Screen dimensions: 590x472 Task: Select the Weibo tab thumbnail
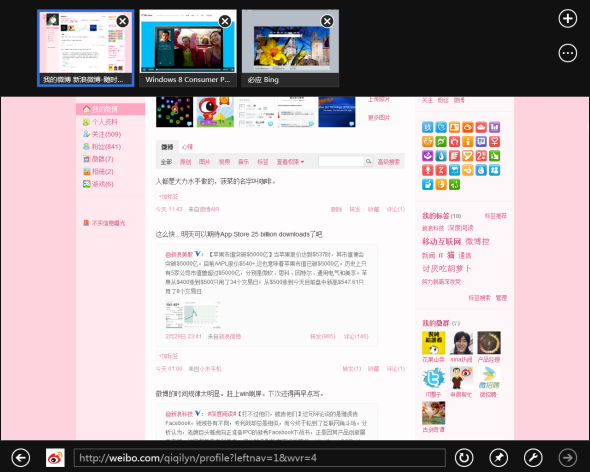(85, 48)
